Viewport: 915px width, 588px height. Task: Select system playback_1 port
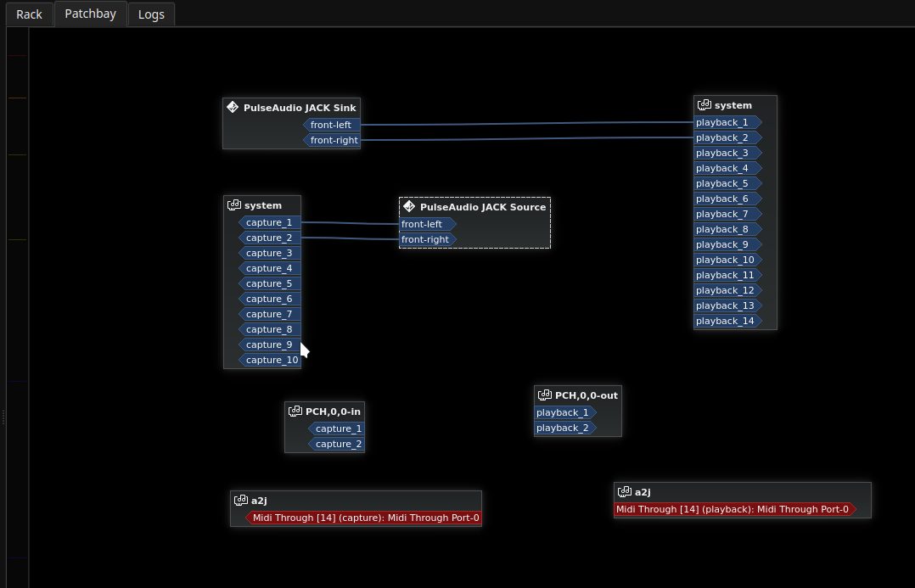point(727,122)
